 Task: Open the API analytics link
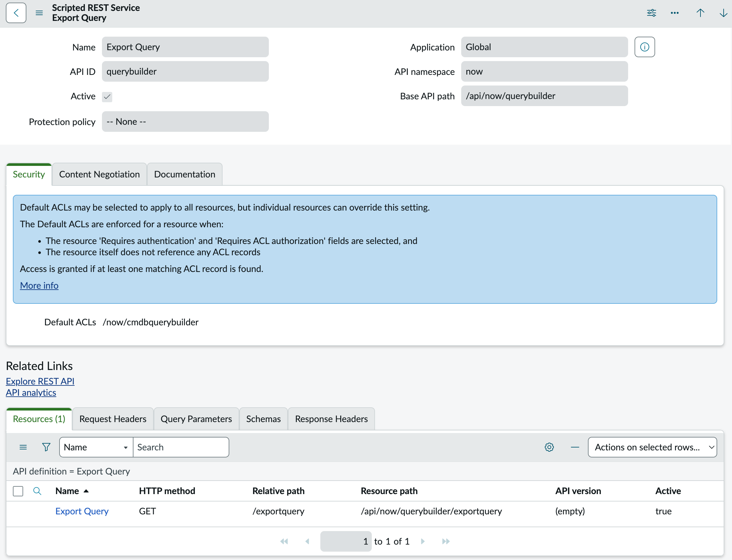[x=31, y=392]
